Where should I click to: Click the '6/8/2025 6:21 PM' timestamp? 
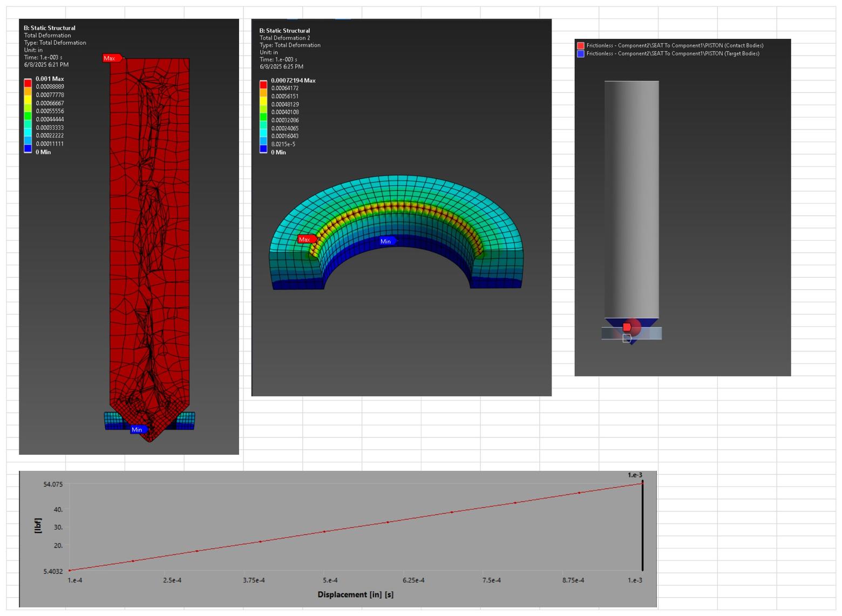click(46, 65)
